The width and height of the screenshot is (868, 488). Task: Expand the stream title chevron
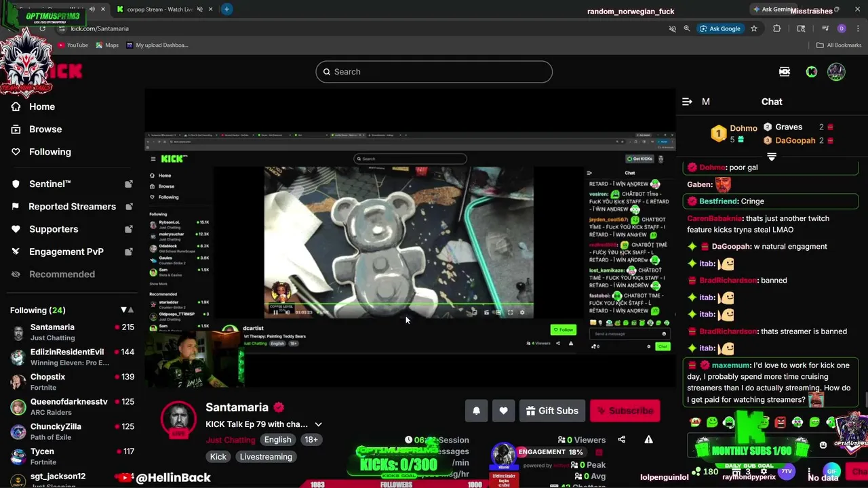(318, 424)
